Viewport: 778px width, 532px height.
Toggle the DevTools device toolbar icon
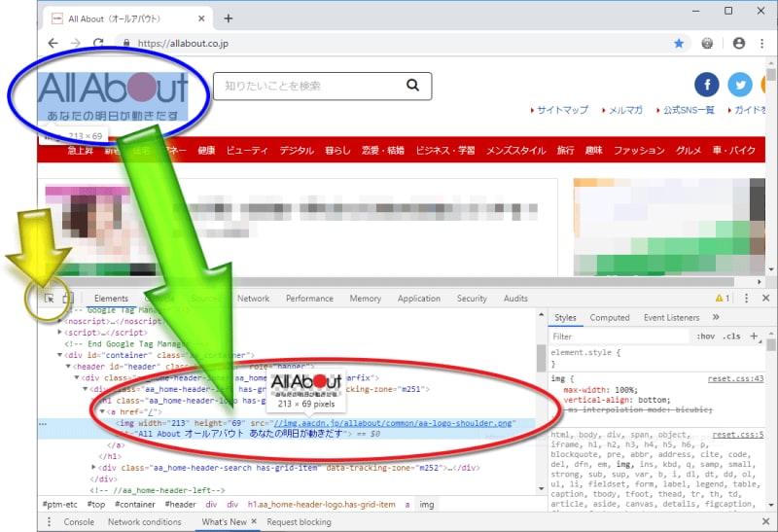[x=68, y=299]
